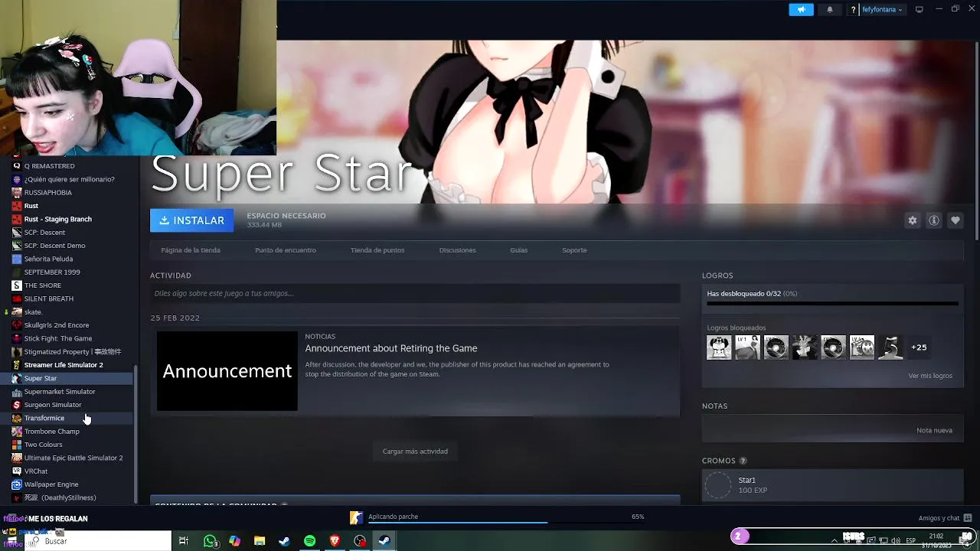Open the Announcement news thumbnail
The width and height of the screenshot is (980, 551).
[x=227, y=370]
